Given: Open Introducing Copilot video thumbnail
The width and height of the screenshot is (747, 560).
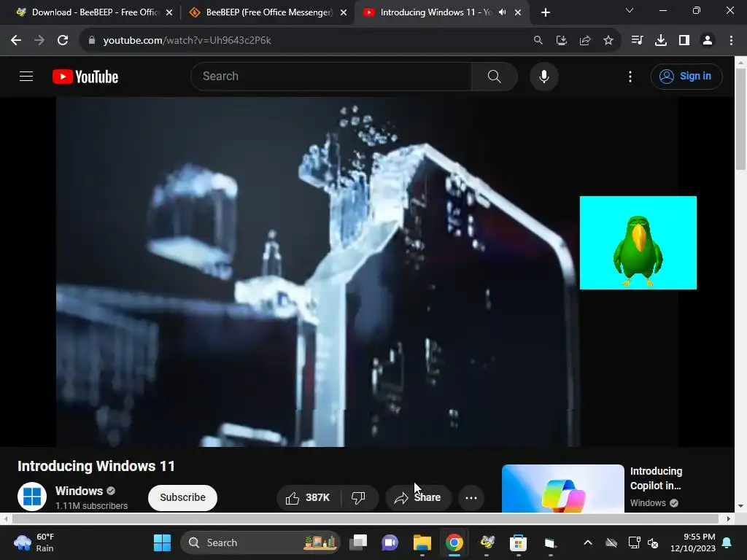Looking at the screenshot, I should click(x=562, y=489).
